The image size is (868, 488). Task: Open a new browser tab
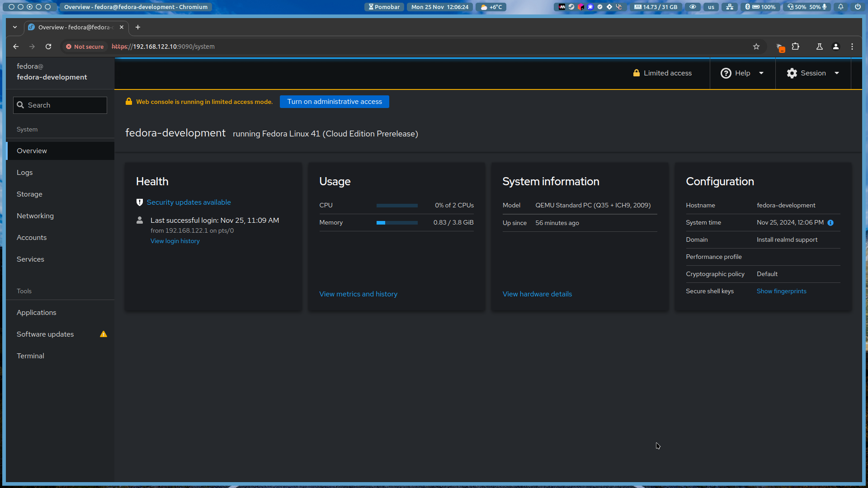pos(138,27)
